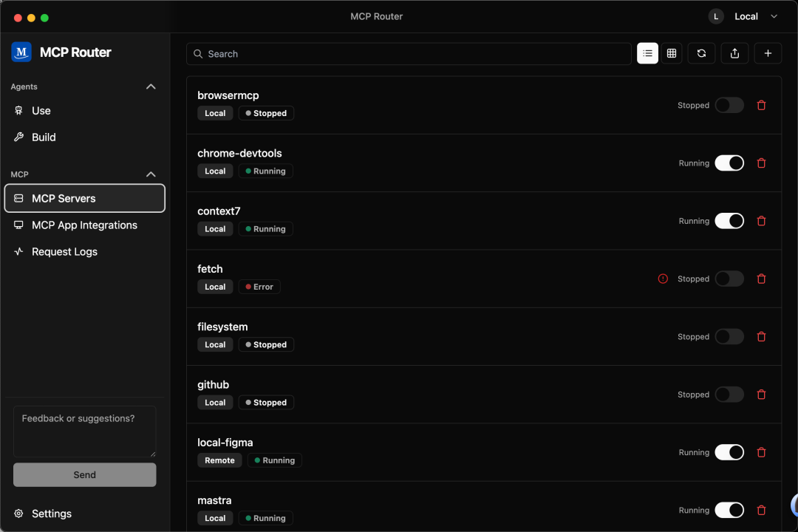The width and height of the screenshot is (798, 532).
Task: Turn off the local-figma server
Action: pyautogui.click(x=729, y=452)
